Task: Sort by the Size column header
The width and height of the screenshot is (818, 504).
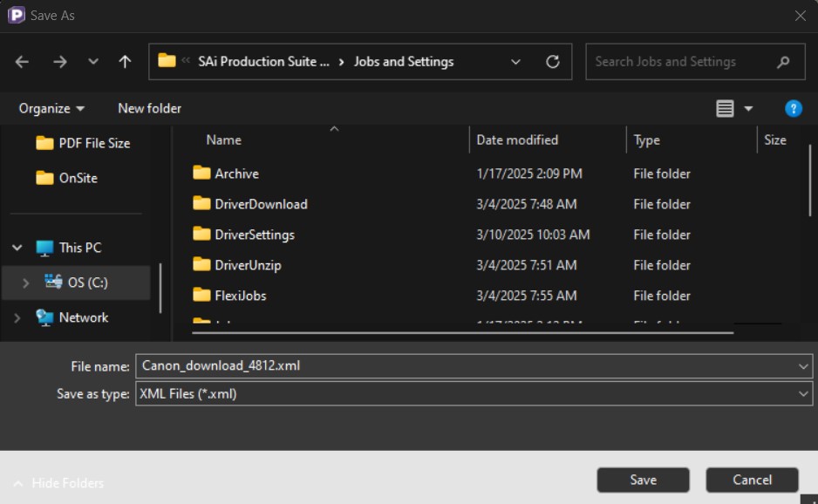Action: tap(774, 140)
